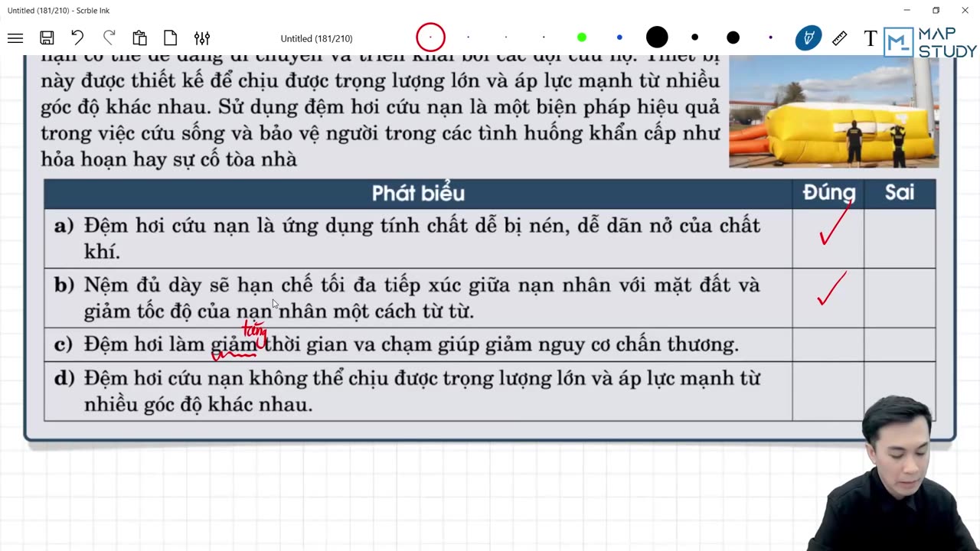Choose the small purple pen preset

[x=770, y=37]
